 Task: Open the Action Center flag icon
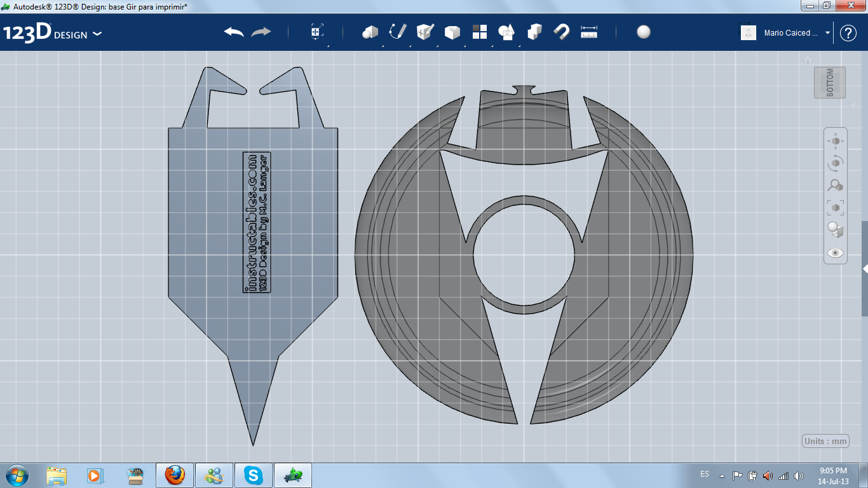[x=737, y=475]
